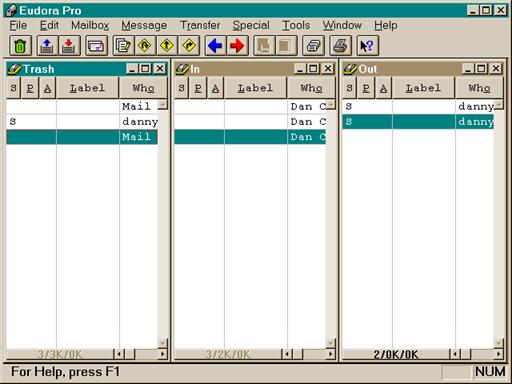Sort Trash window by Who column
This screenshot has width=512, height=384.
coord(143,88)
